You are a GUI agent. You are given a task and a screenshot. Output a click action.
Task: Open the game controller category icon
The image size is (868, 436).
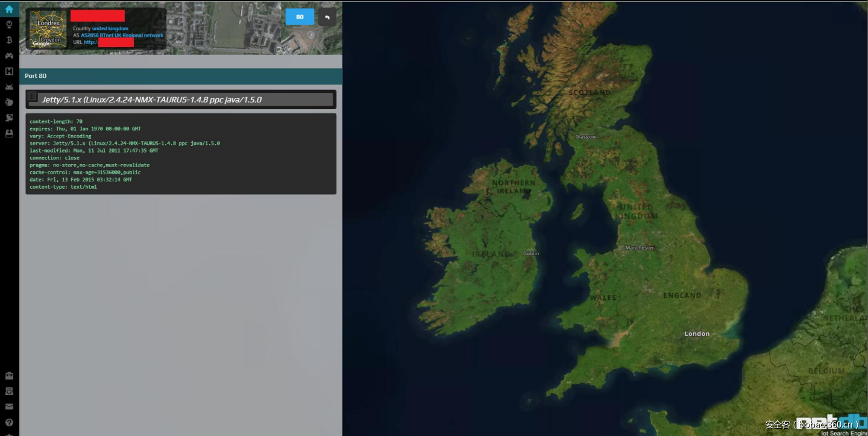(x=9, y=56)
